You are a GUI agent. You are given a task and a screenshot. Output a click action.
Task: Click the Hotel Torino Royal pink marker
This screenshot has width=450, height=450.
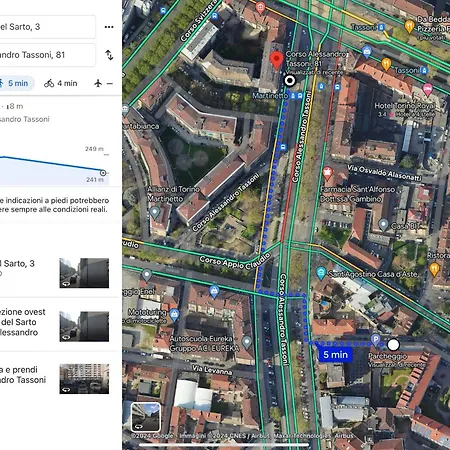(x=427, y=89)
